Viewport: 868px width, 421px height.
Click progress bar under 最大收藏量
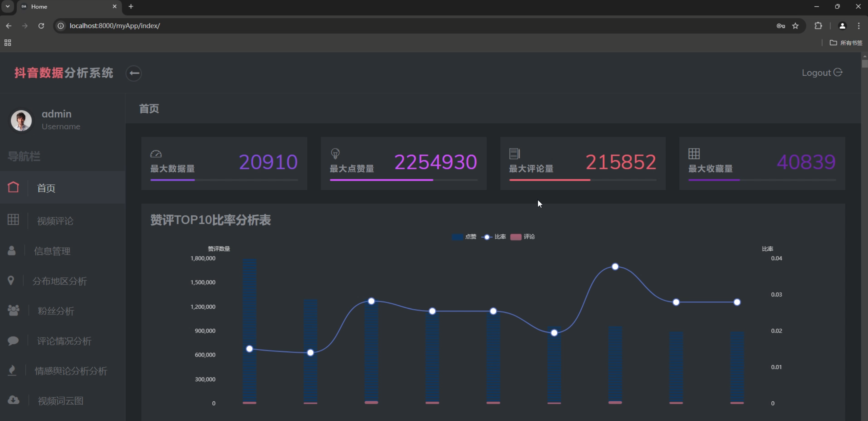(762, 180)
